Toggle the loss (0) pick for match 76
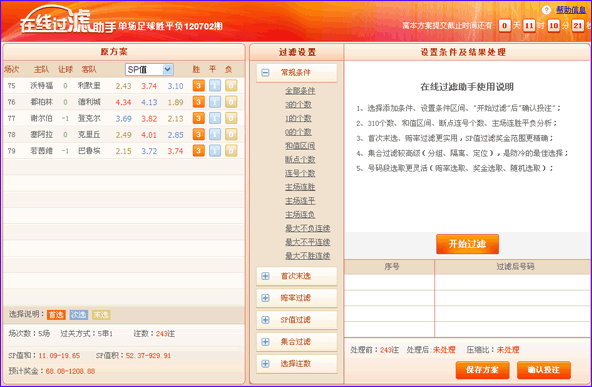This screenshot has height=387, width=592. (x=231, y=102)
